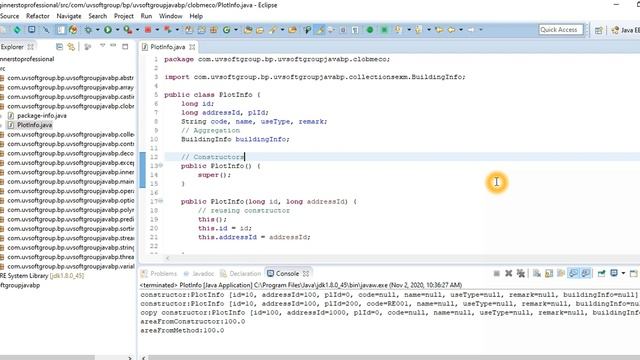Screen dimensions: 640x360
Task: Open dropdown next to red Stop icon
Action: (157, 30)
